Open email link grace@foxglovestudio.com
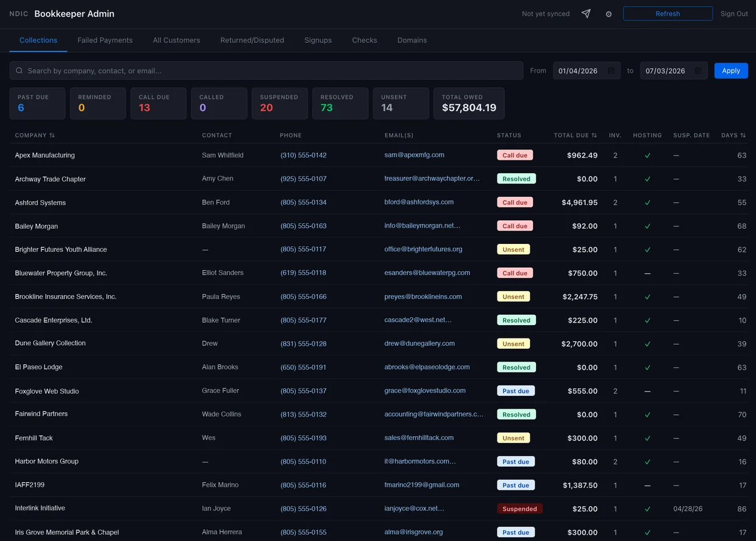 (x=425, y=391)
